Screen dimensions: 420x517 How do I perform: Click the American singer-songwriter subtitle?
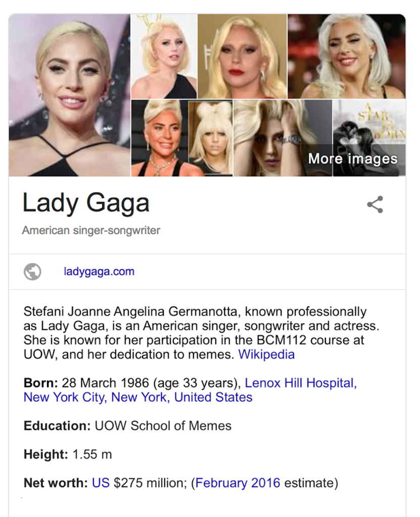point(91,230)
